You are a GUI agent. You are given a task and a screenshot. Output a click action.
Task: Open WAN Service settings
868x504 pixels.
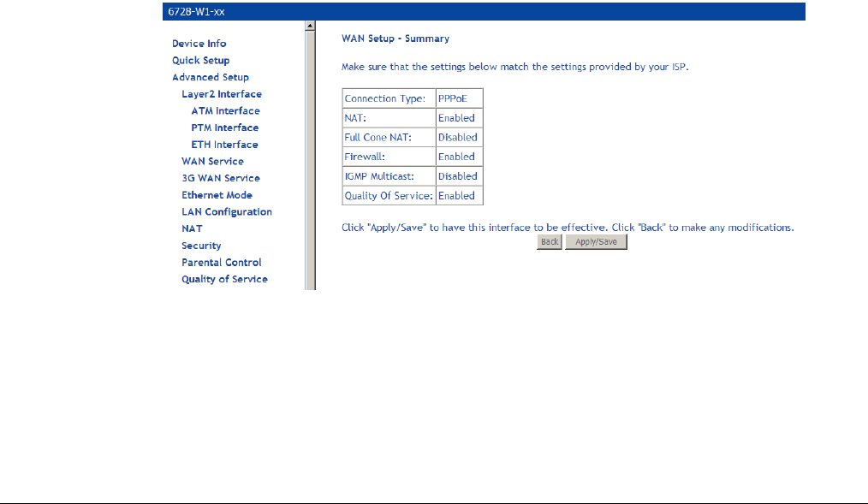click(x=212, y=162)
